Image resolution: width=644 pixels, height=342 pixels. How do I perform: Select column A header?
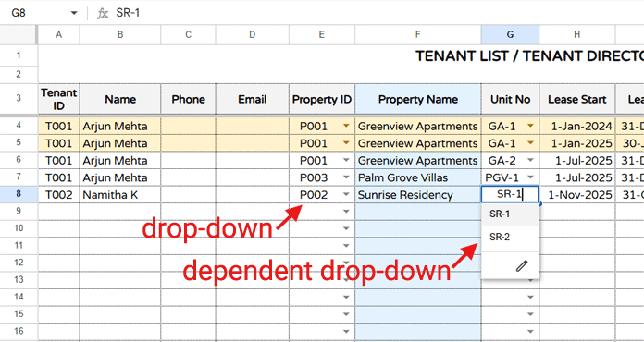pos(58,35)
